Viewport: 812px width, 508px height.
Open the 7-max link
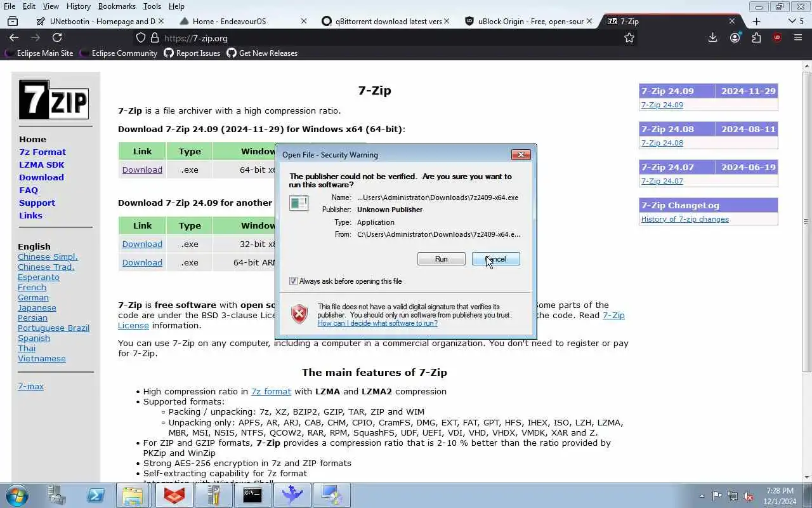pyautogui.click(x=30, y=386)
